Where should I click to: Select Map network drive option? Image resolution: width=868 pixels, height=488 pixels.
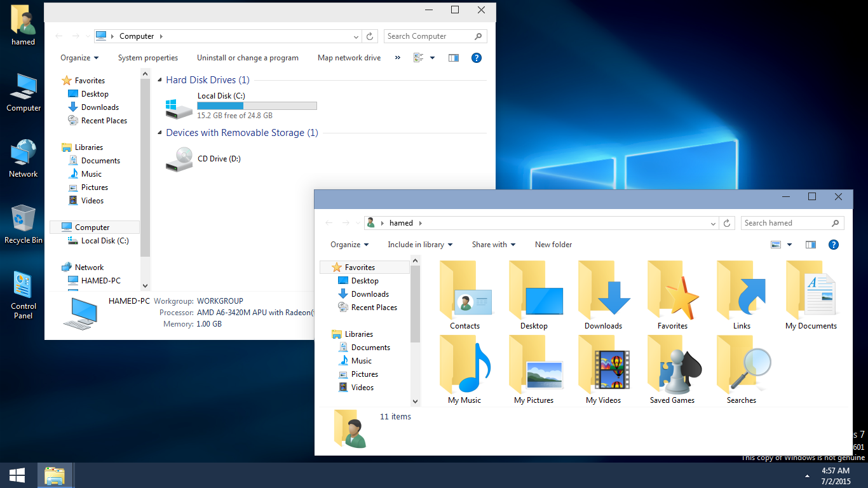(349, 58)
